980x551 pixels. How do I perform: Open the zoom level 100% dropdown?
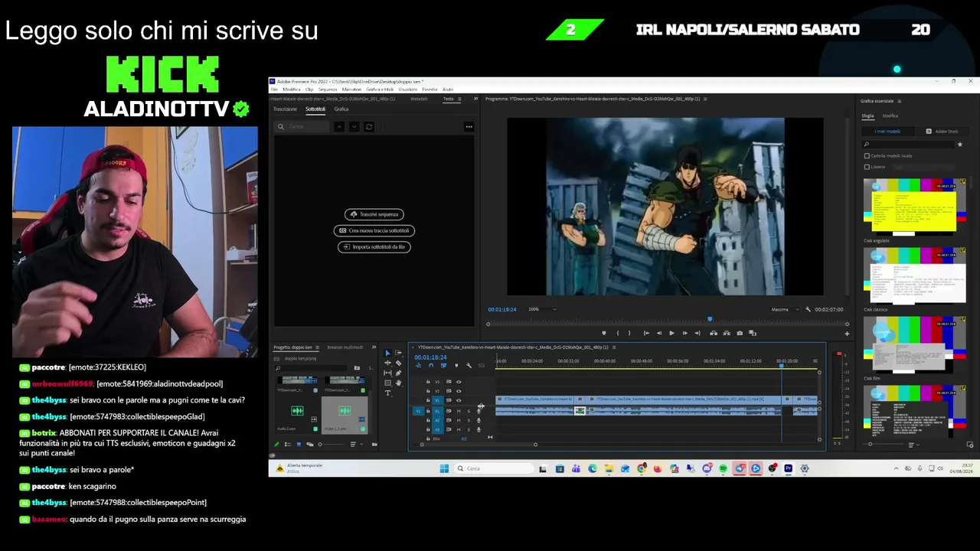pos(542,309)
